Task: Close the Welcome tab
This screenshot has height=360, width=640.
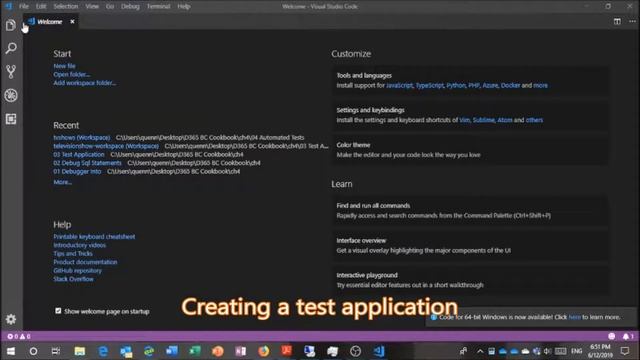Action: (72, 22)
